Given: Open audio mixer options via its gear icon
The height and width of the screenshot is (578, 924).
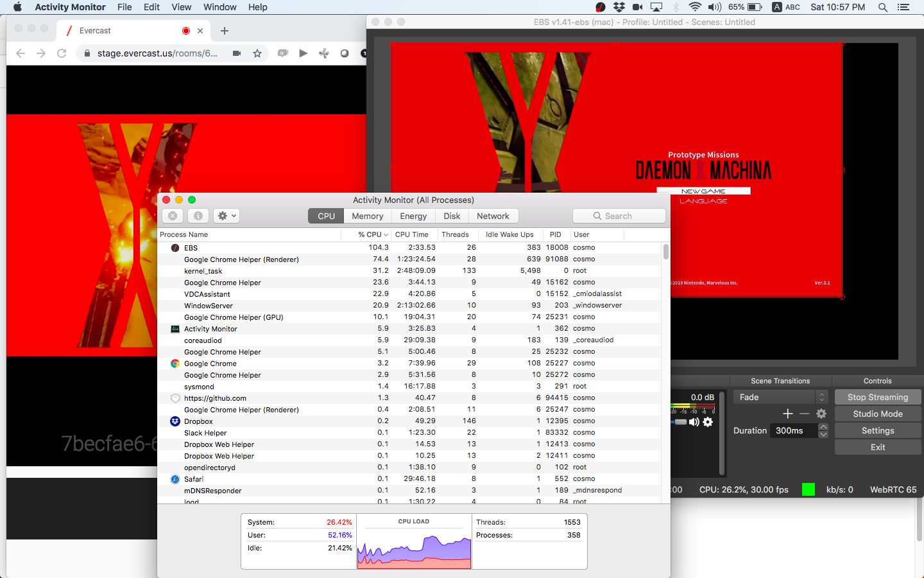Looking at the screenshot, I should coord(708,422).
